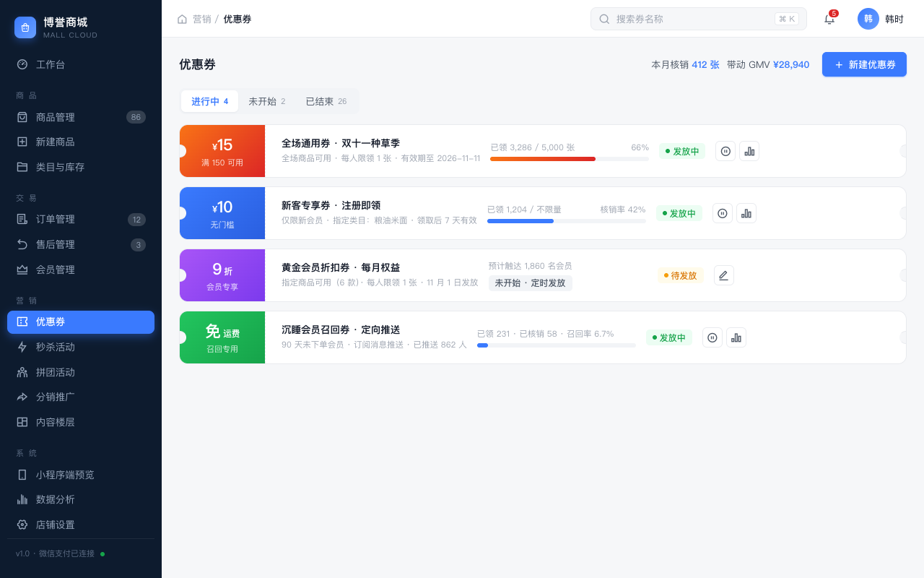Go to 数据分析 in the sidebar
The width and height of the screenshot is (924, 578).
click(x=81, y=499)
